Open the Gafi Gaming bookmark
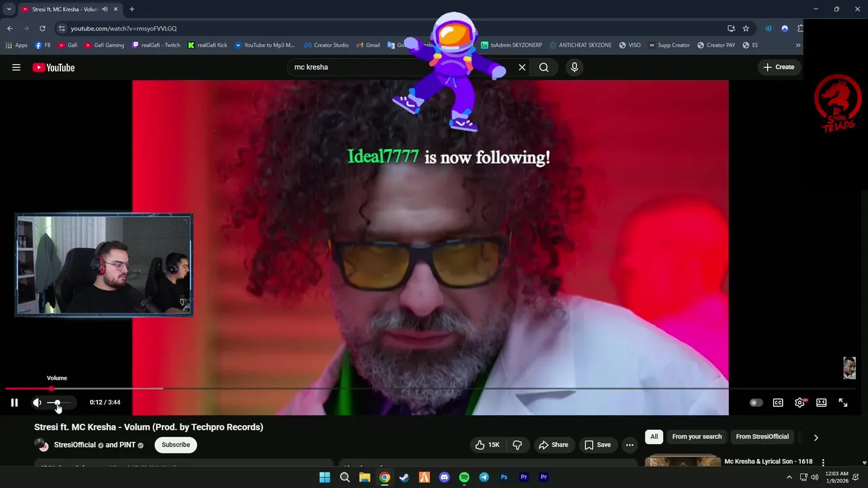 click(104, 45)
